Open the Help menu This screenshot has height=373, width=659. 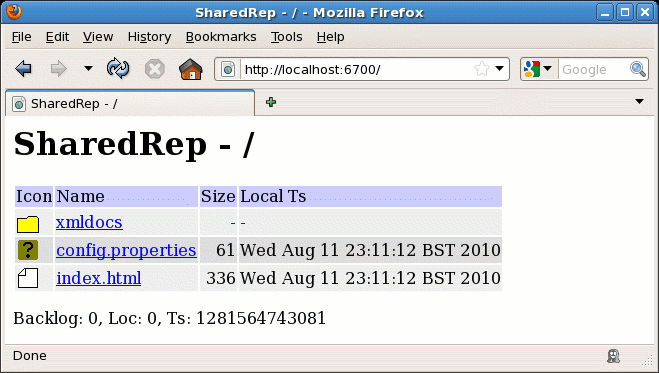point(331,37)
